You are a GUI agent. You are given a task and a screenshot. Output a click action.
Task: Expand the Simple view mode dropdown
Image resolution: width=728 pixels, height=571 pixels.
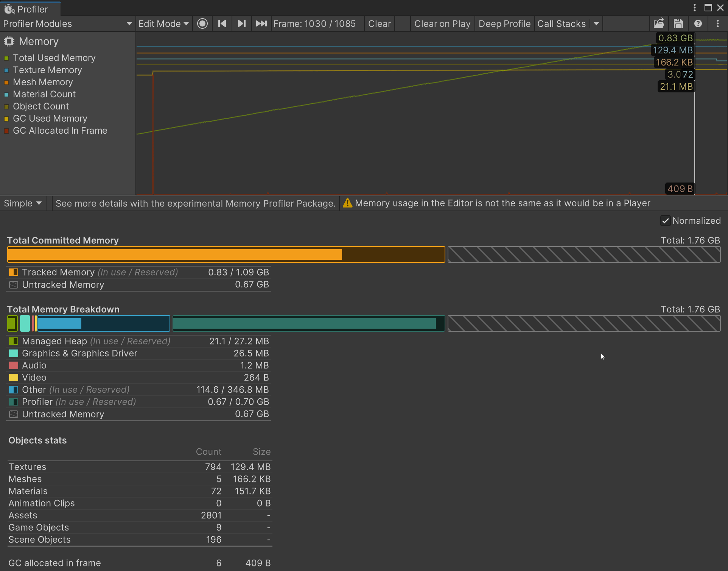[23, 203]
